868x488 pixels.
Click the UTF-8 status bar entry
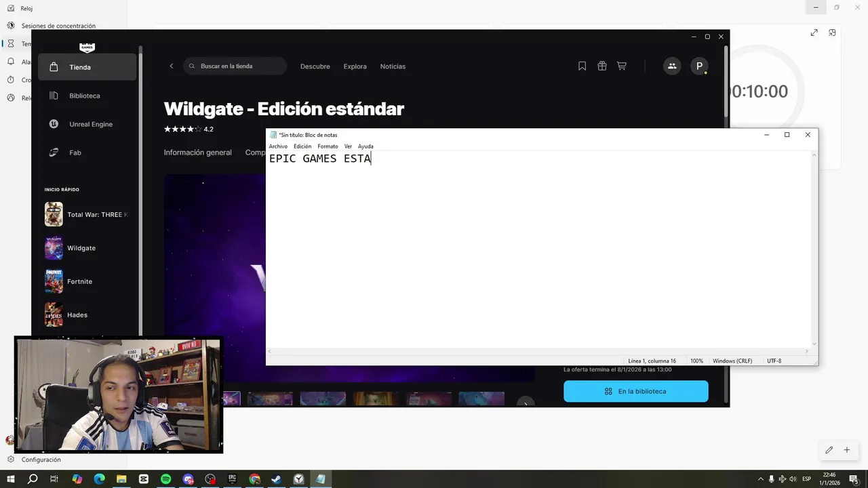(x=774, y=361)
